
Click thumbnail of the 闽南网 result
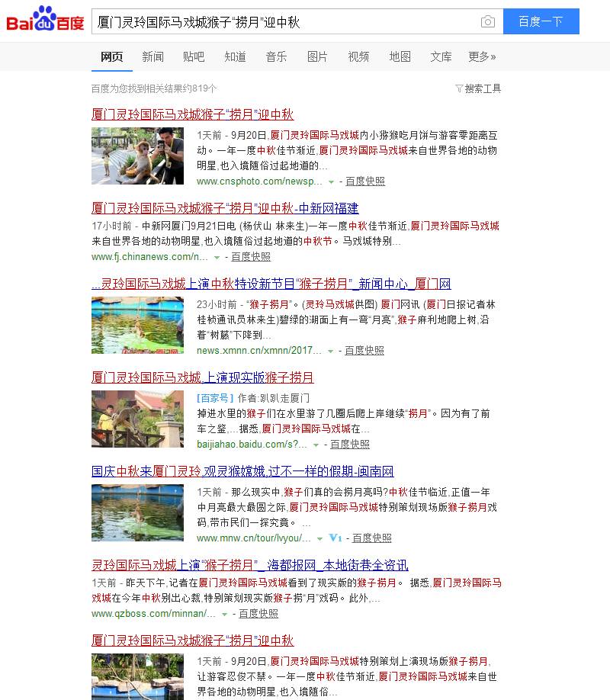(x=137, y=512)
